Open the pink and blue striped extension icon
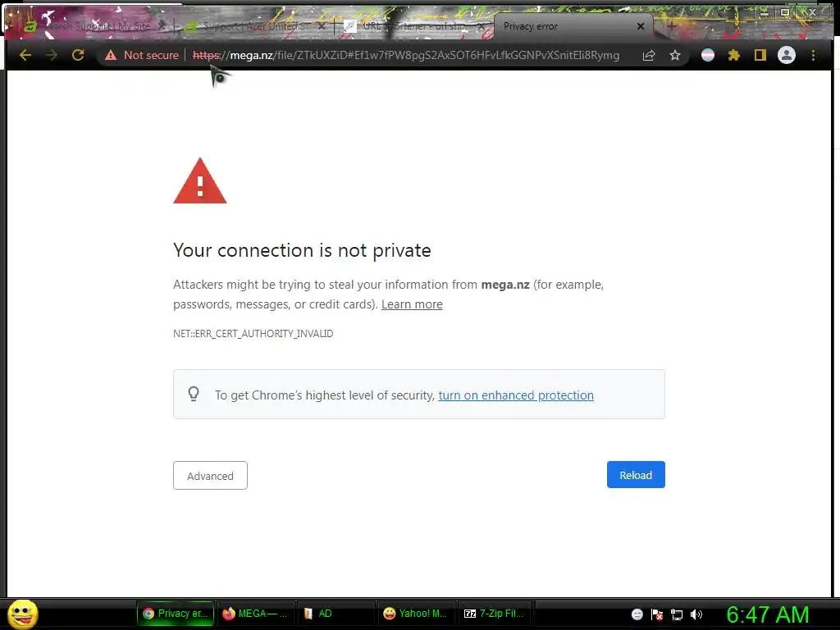 point(708,55)
